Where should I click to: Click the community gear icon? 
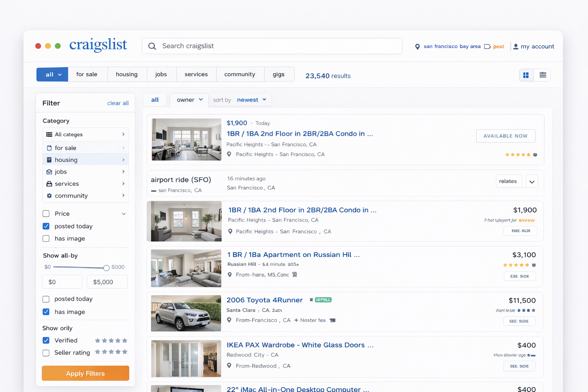[x=49, y=196]
